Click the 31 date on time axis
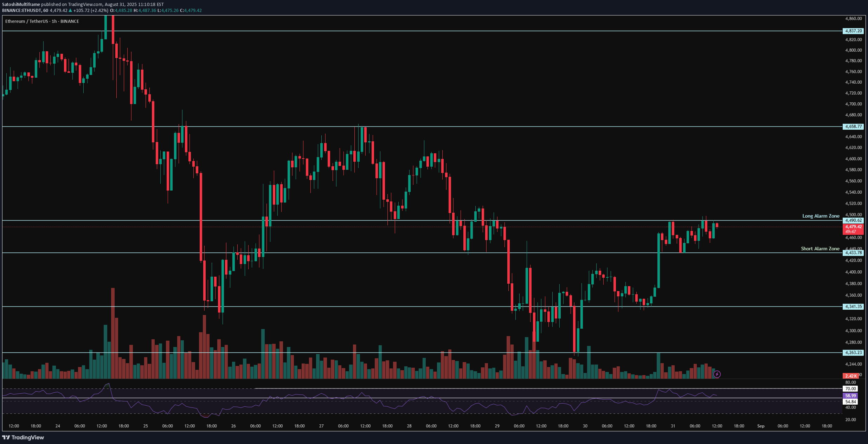Image resolution: width=868 pixels, height=444 pixels. [673, 426]
